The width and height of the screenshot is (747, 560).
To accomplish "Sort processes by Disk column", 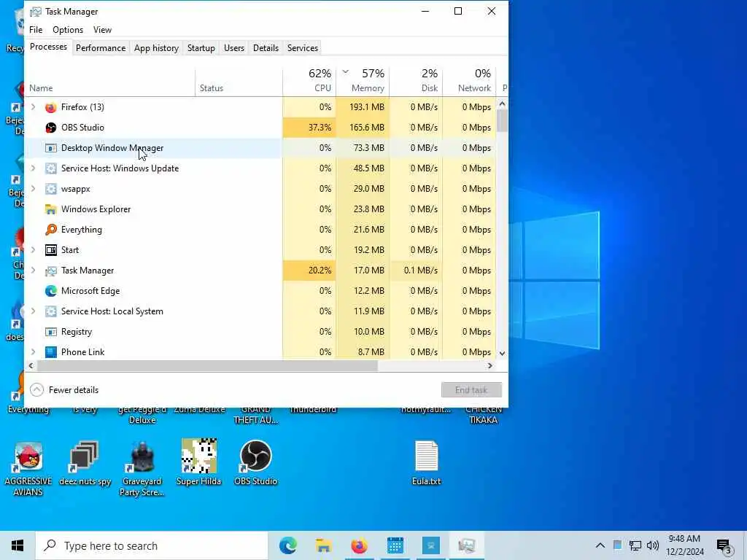I will [x=417, y=81].
